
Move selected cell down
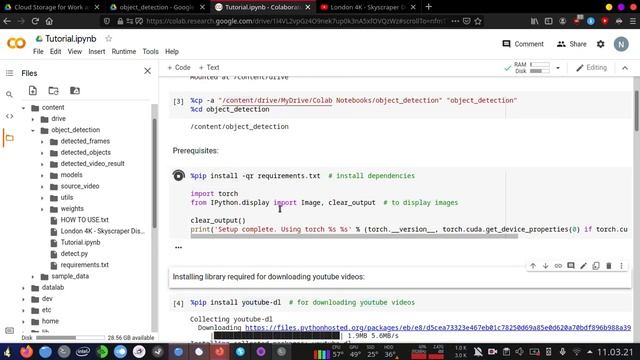click(545, 266)
